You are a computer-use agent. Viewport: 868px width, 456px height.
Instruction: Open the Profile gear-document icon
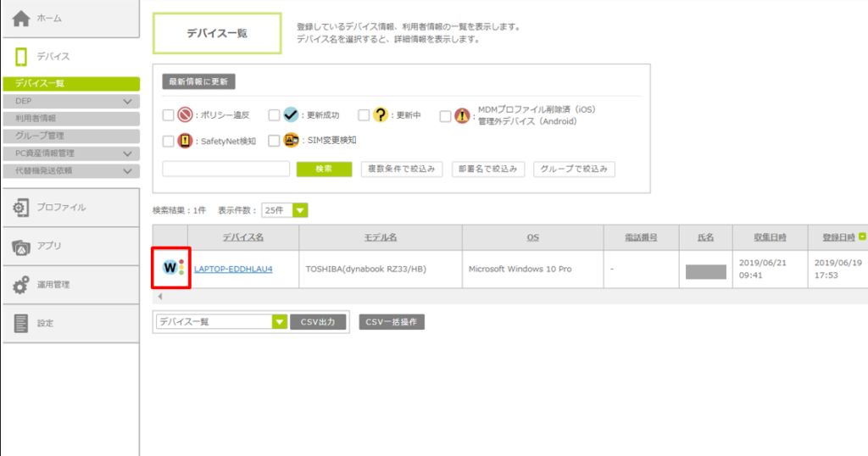(x=21, y=208)
